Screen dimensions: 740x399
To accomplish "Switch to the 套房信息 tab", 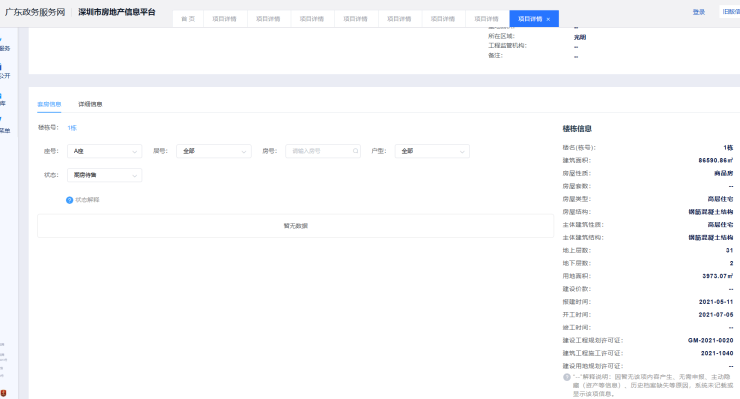I will [49, 104].
